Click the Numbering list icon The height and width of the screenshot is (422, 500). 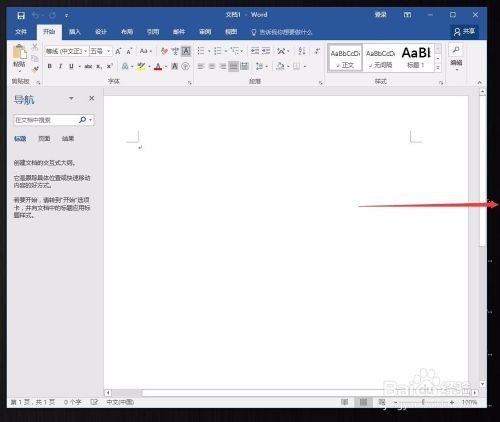tap(218, 51)
